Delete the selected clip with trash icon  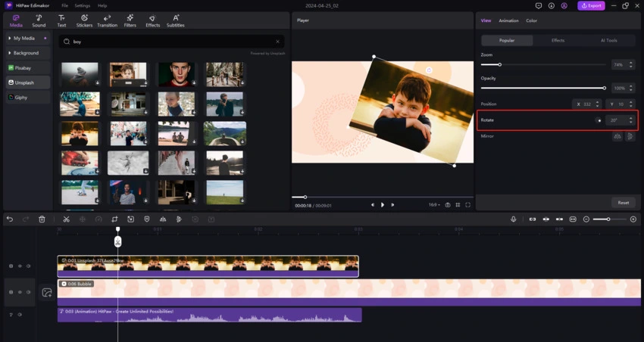pos(42,219)
